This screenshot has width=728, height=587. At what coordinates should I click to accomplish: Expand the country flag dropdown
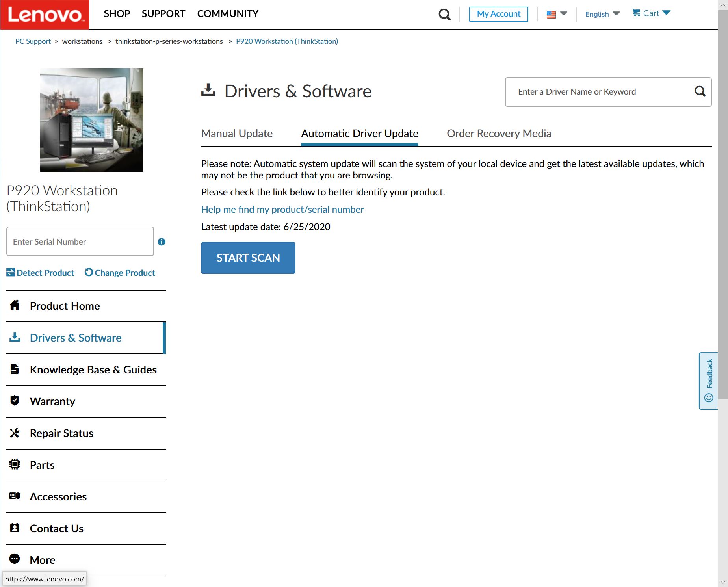pyautogui.click(x=557, y=14)
